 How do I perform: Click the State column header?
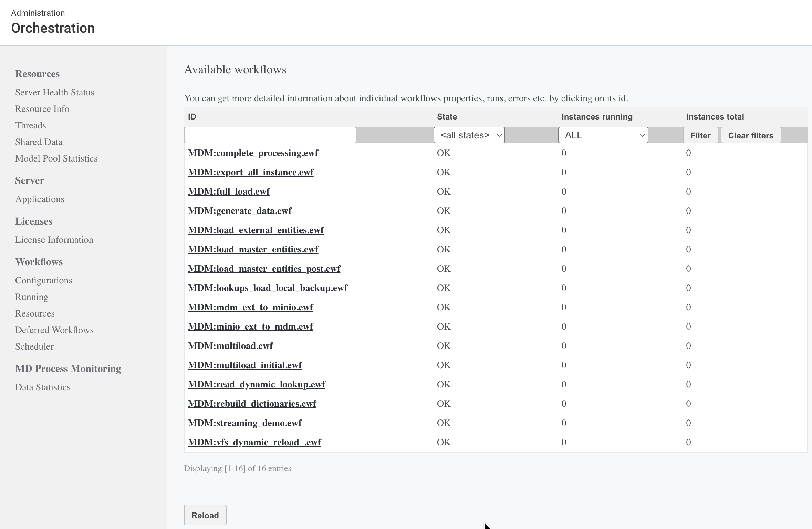click(447, 117)
